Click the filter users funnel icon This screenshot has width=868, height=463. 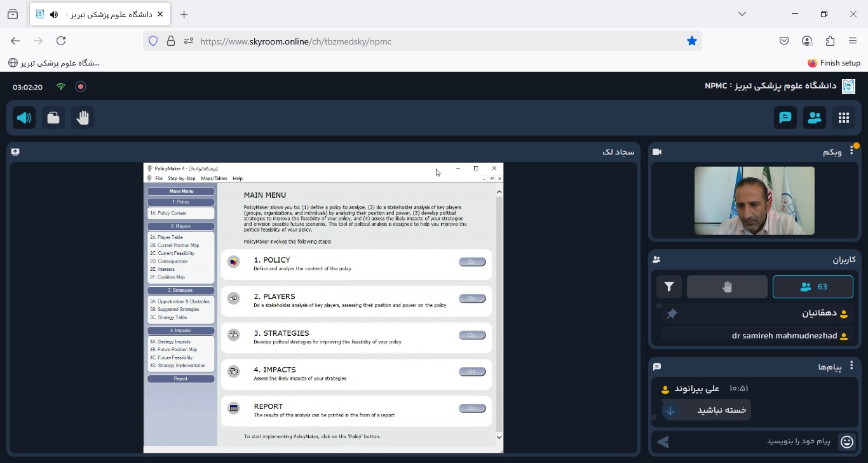pyautogui.click(x=669, y=287)
